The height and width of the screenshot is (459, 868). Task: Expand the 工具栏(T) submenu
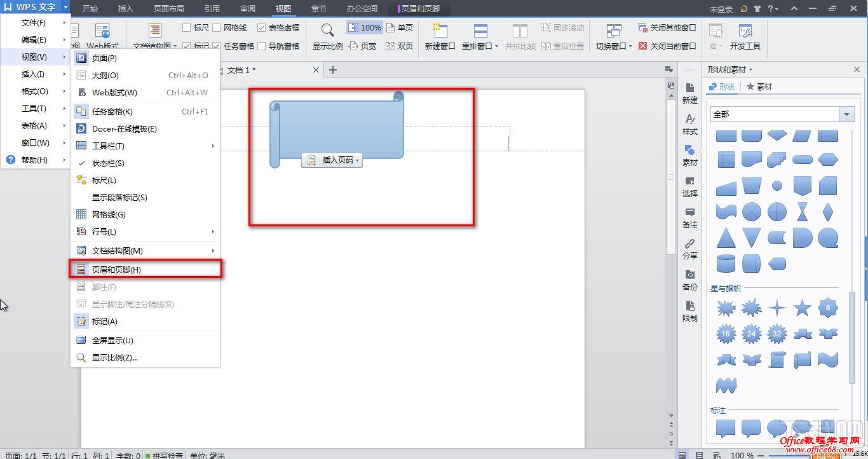(145, 146)
